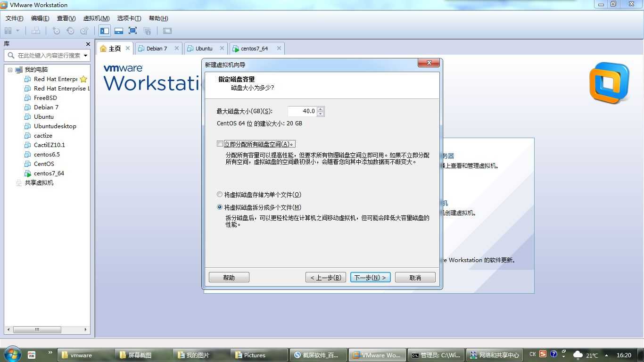Open the 选项卡(T) menu
The width and height of the screenshot is (644, 362).
(x=129, y=18)
